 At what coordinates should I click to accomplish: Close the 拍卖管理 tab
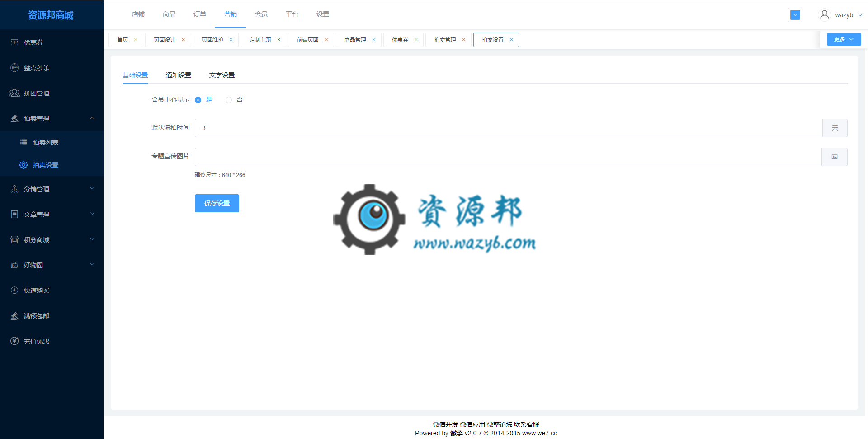tap(464, 40)
